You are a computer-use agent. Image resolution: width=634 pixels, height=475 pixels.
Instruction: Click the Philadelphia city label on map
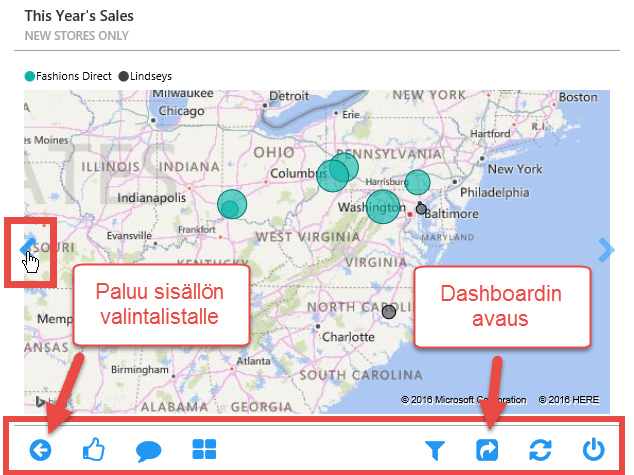(495, 192)
